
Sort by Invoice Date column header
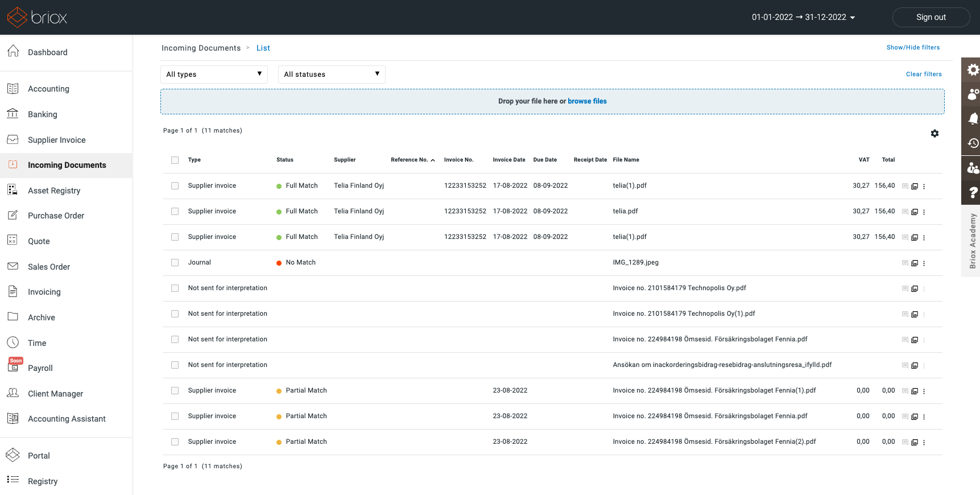509,160
